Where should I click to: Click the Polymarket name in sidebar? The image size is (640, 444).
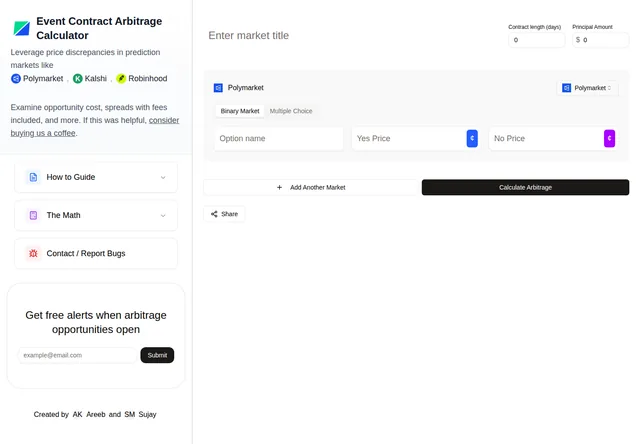pyautogui.click(x=43, y=78)
